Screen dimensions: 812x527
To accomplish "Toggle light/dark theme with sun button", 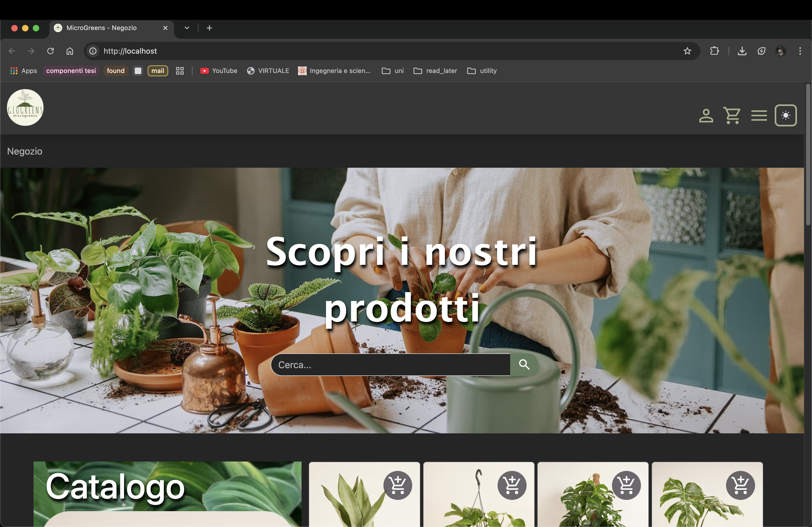I will click(785, 116).
